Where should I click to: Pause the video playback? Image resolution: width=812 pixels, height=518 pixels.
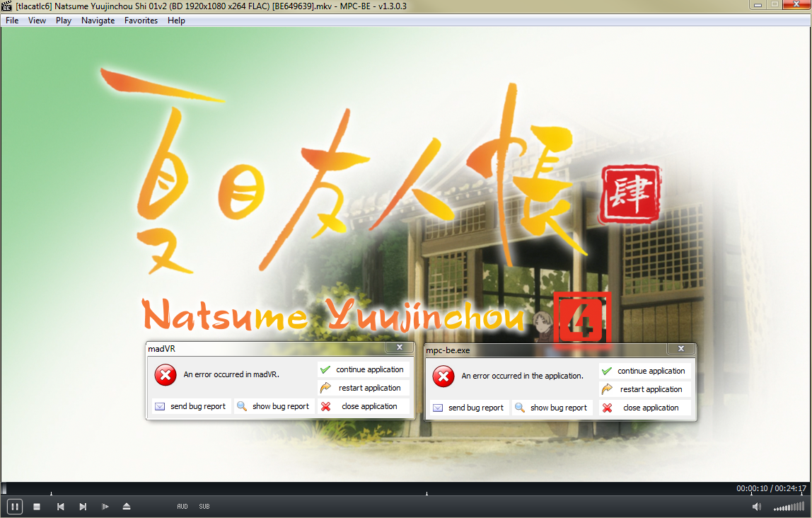click(14, 507)
